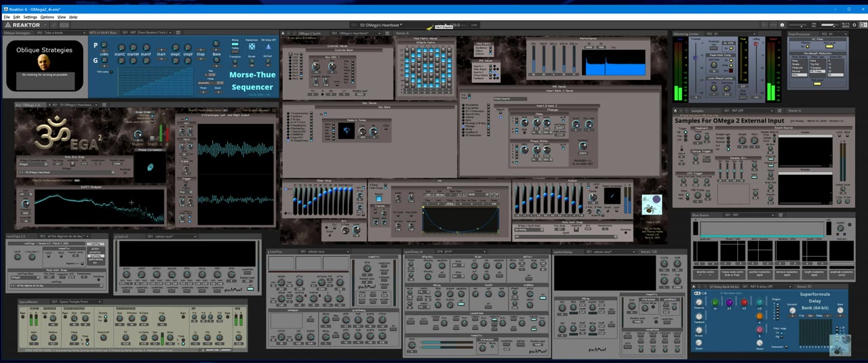Click the snapshot list icon in the MTS sequencer header
The image size is (868, 363).
179,33
